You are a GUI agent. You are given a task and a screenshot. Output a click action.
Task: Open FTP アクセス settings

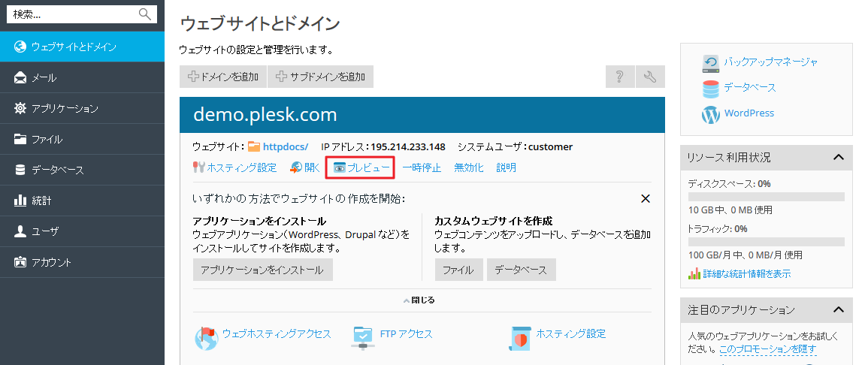point(405,334)
